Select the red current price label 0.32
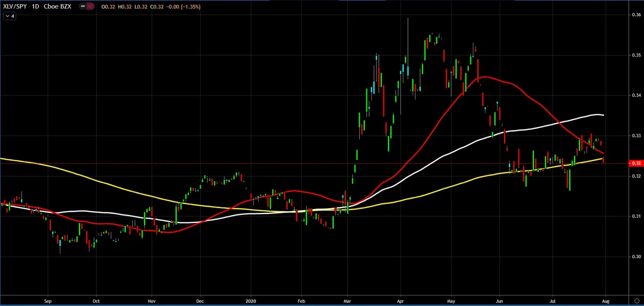Image resolution: width=644 pixels, height=306 pixels. coord(636,163)
